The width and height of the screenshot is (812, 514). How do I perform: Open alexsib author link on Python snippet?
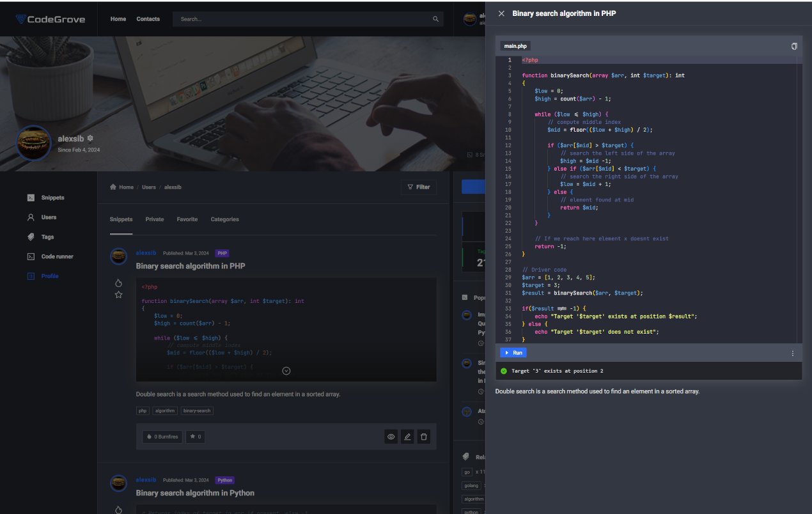point(146,480)
